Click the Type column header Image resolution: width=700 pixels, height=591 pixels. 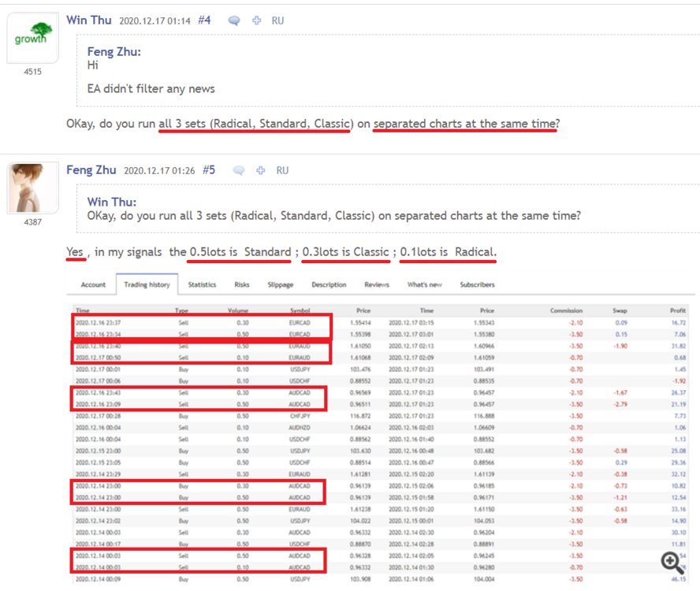181,310
